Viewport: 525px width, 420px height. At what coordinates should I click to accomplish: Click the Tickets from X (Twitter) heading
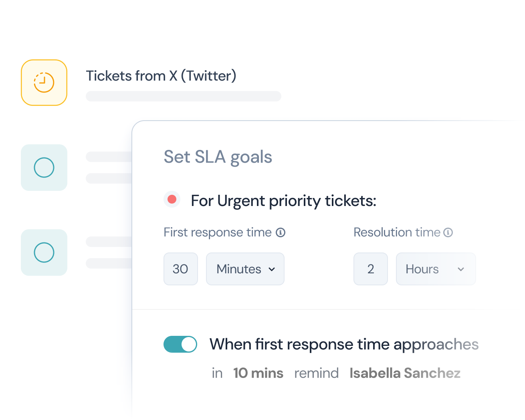(x=161, y=76)
